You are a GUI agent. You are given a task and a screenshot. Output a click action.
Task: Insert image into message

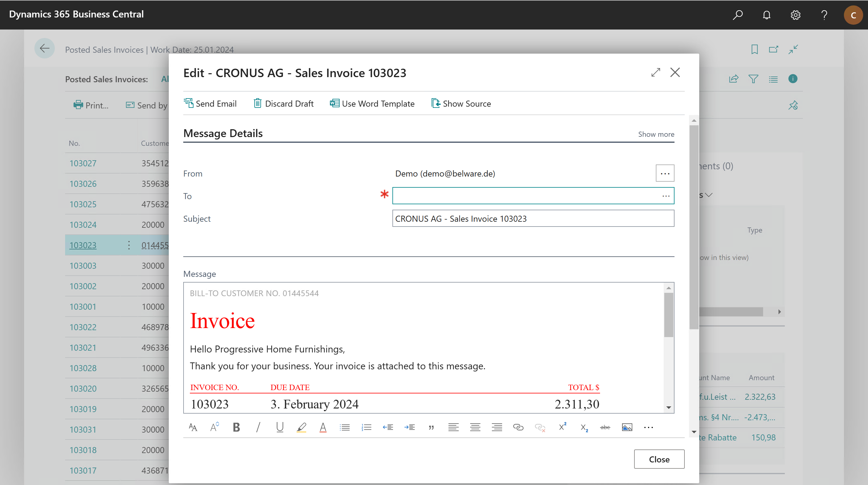tap(627, 427)
